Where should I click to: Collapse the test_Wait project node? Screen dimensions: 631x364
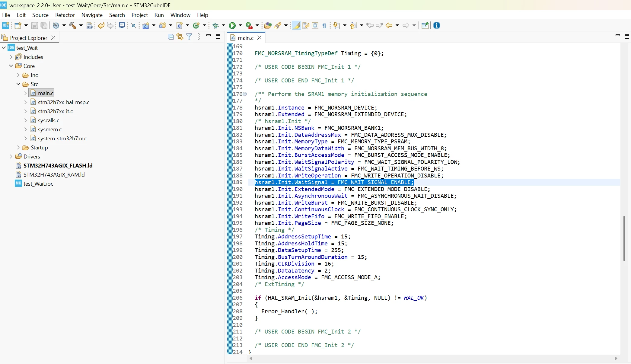click(x=4, y=48)
